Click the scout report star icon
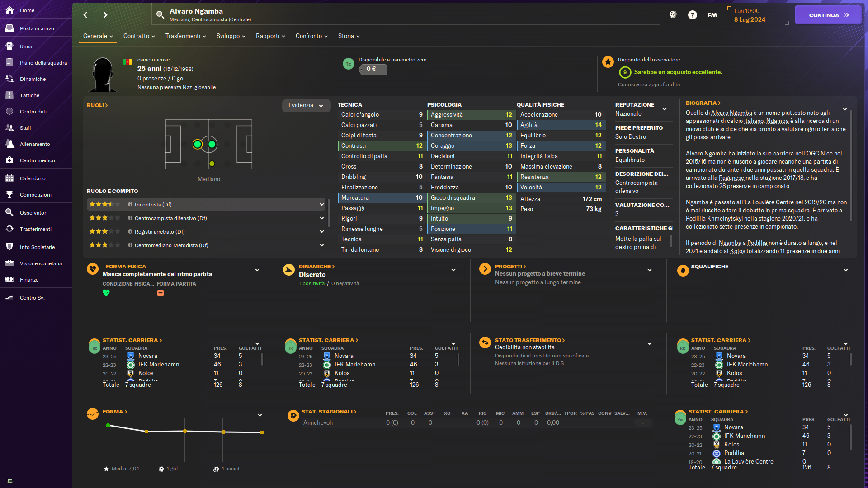 [x=608, y=62]
